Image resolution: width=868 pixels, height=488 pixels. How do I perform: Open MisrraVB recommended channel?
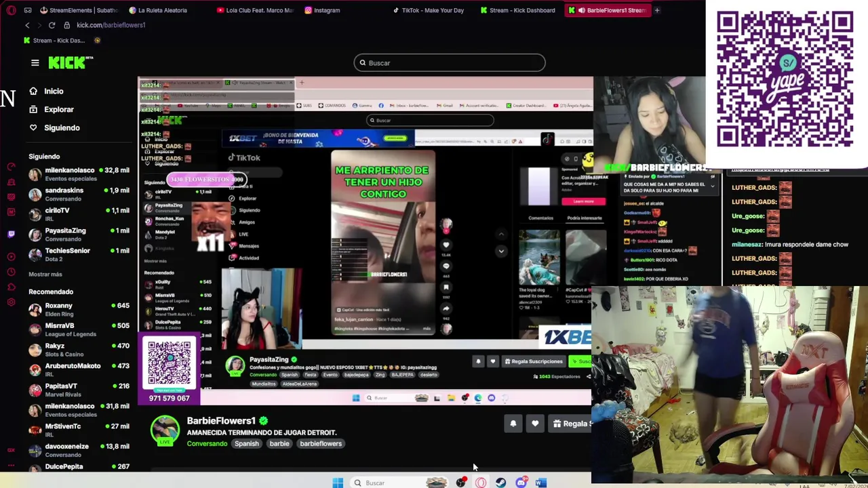pos(79,329)
